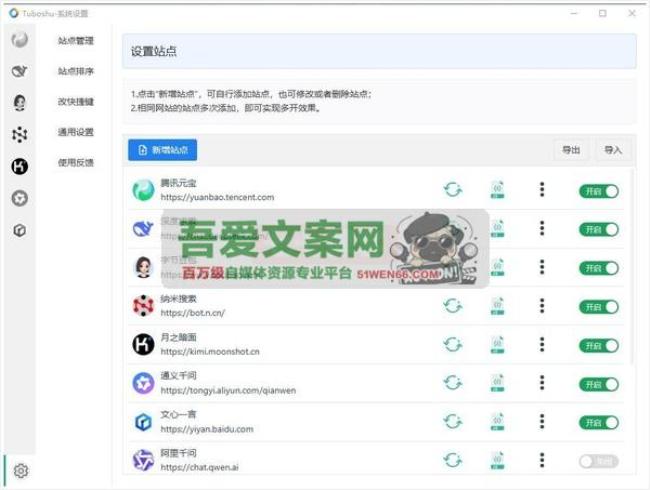The height and width of the screenshot is (490, 650).
Task: Click the 导出 export button
Action: [x=571, y=150]
